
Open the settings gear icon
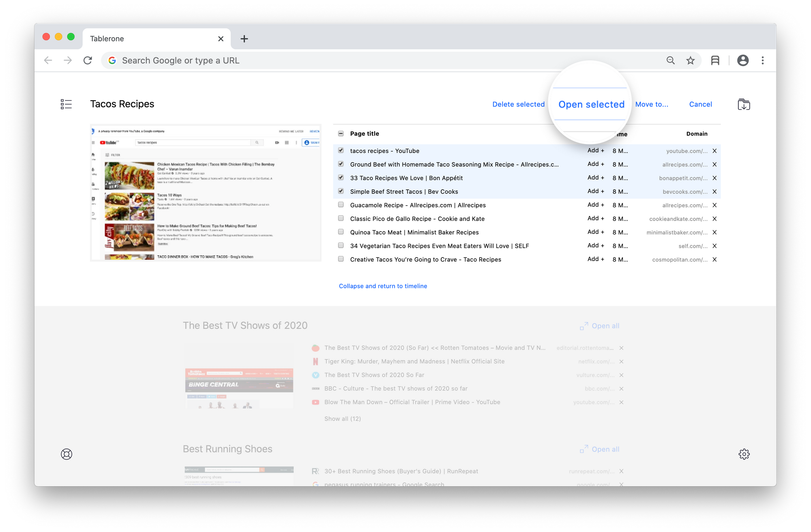point(744,454)
